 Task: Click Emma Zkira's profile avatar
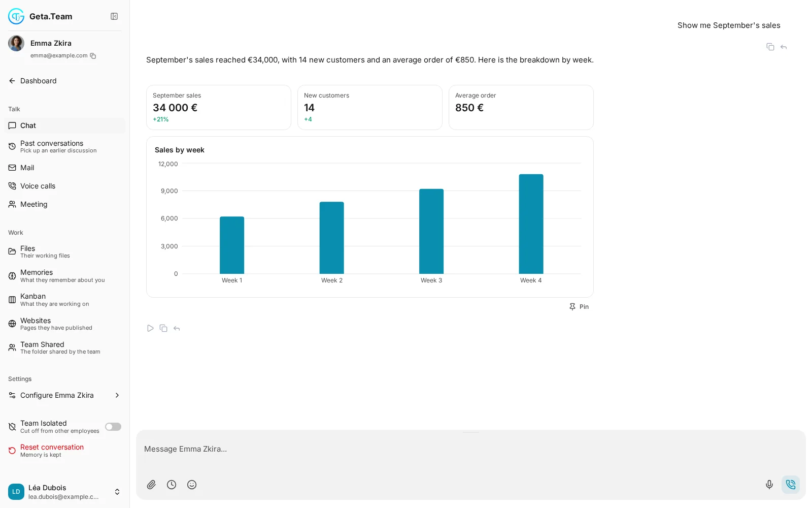coord(16,43)
